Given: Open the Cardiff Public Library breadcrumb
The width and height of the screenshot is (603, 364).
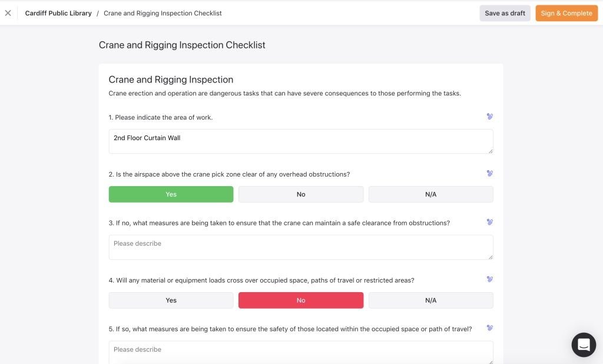Looking at the screenshot, I should (x=58, y=12).
